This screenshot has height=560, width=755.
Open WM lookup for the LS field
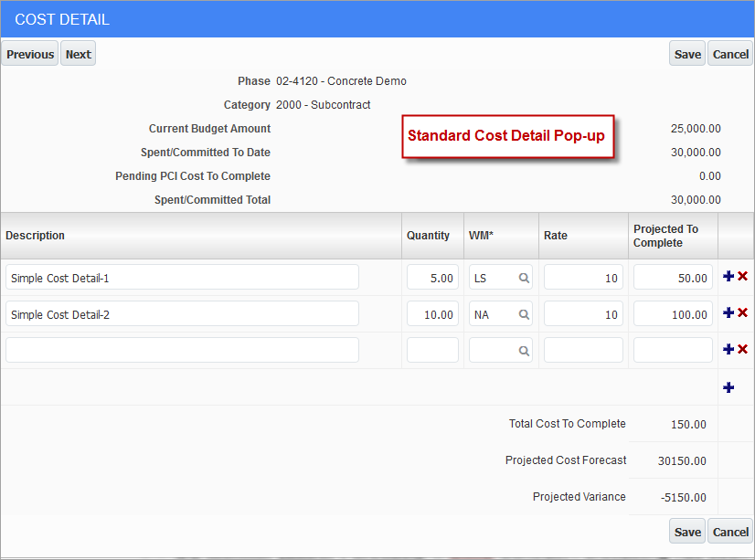pos(524,278)
